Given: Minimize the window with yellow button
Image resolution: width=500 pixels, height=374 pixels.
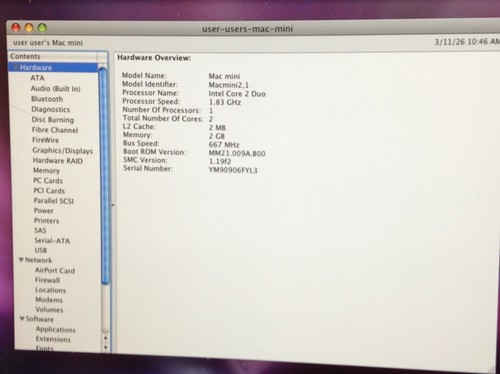Looking at the screenshot, I should coord(29,27).
